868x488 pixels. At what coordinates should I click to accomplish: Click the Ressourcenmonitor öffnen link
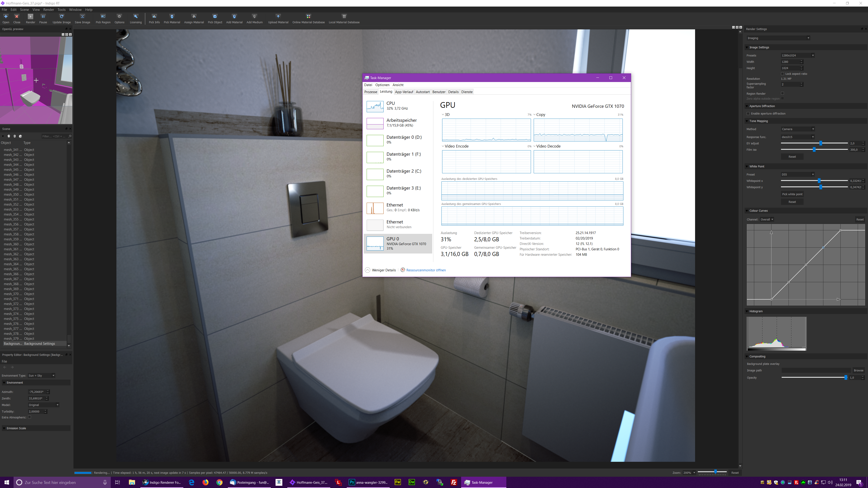[426, 270]
